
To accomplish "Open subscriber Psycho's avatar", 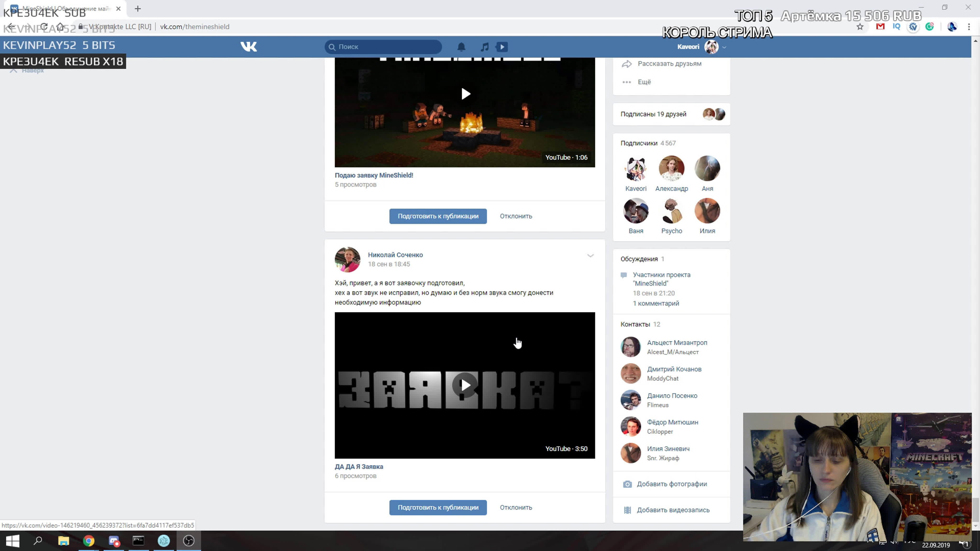I will (x=671, y=211).
